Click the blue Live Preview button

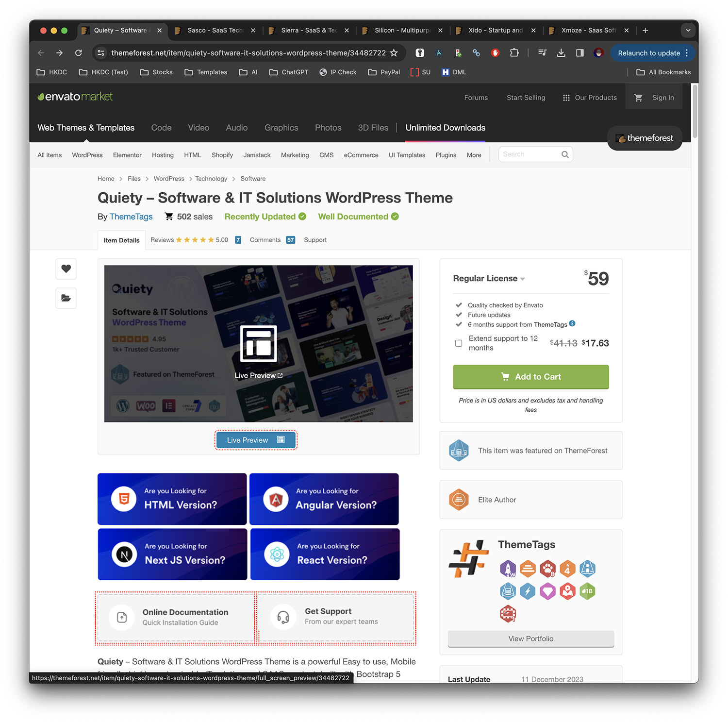256,440
